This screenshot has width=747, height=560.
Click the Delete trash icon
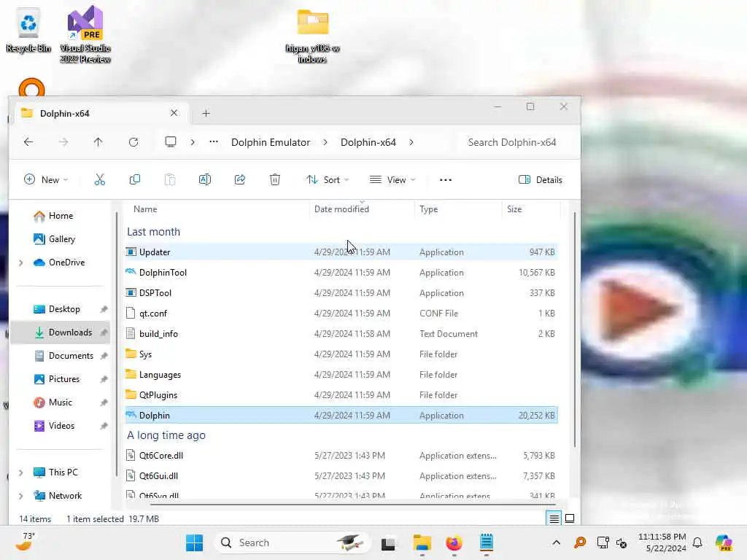point(275,179)
